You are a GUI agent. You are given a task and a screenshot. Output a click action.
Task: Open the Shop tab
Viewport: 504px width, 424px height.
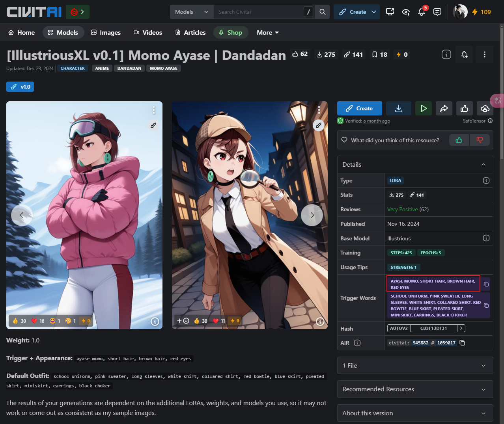pyautogui.click(x=231, y=32)
